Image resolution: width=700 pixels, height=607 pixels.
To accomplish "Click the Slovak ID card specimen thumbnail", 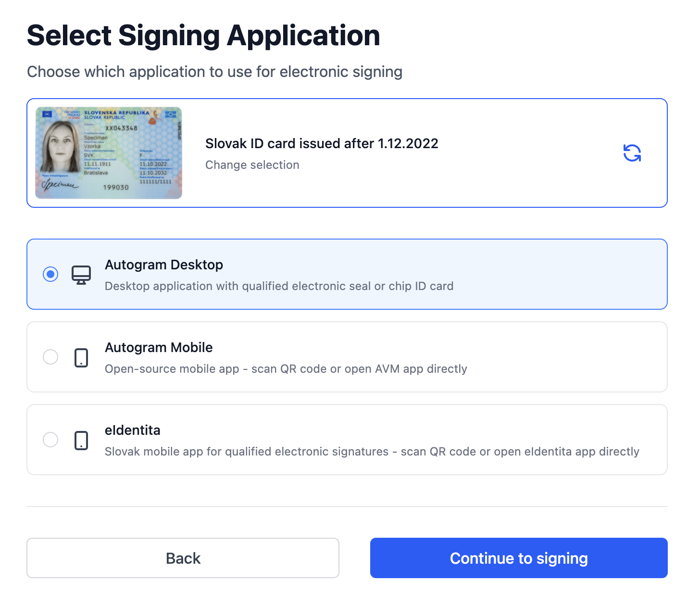I will (x=109, y=153).
